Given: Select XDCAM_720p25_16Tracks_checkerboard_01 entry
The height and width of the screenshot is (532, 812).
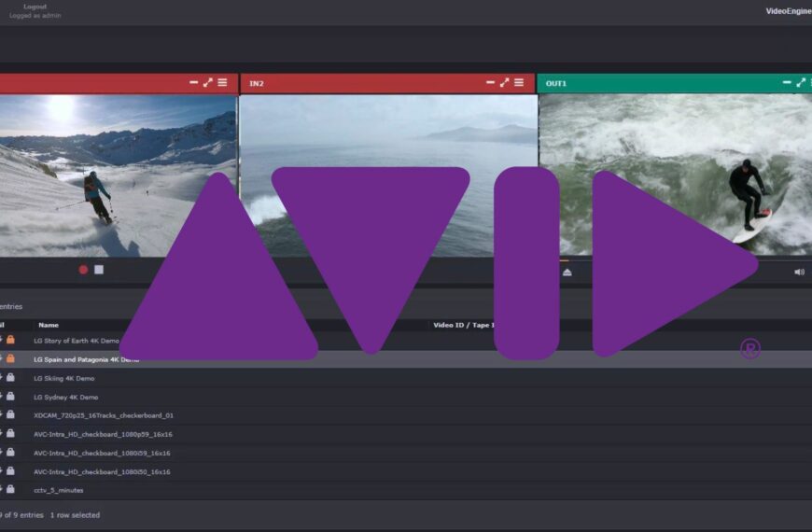Looking at the screenshot, I should (406, 415).
